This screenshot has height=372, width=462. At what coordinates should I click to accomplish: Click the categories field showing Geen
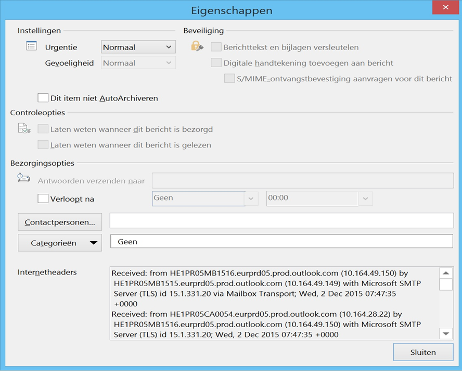click(281, 241)
